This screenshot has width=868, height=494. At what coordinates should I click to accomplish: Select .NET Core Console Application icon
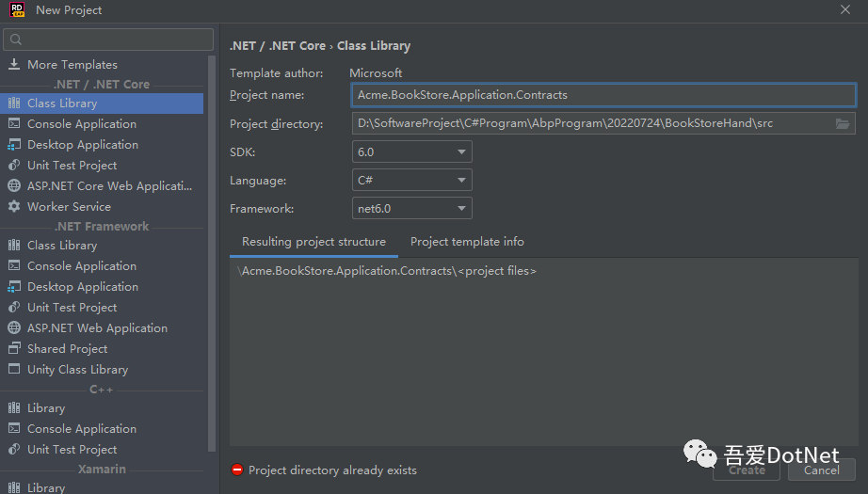coord(14,123)
